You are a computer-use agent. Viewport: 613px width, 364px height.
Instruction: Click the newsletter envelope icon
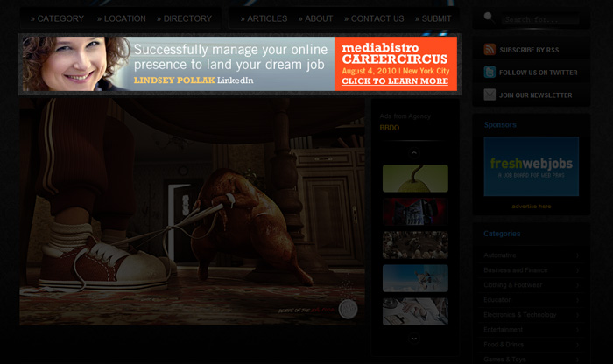click(x=490, y=94)
